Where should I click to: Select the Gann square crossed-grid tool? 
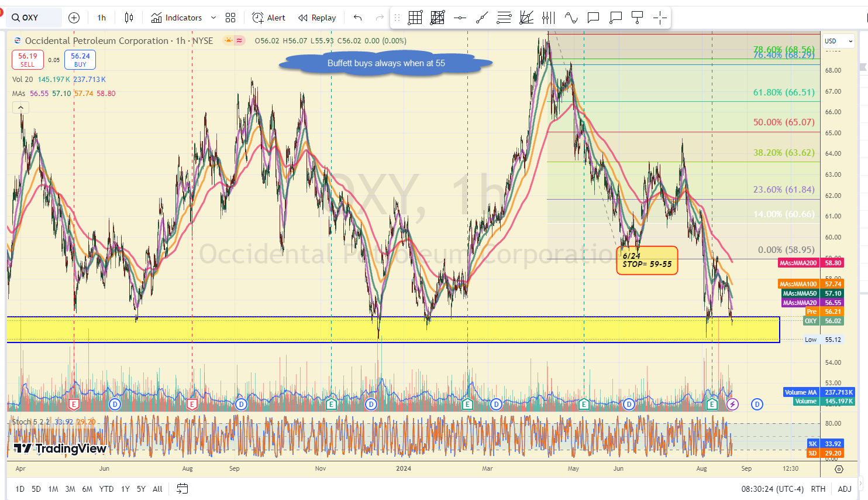(438, 18)
